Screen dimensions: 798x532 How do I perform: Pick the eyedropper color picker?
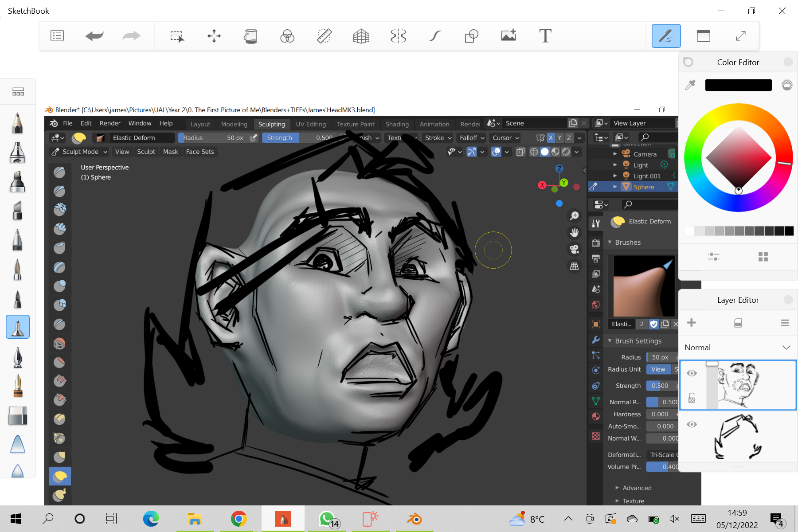690,85
